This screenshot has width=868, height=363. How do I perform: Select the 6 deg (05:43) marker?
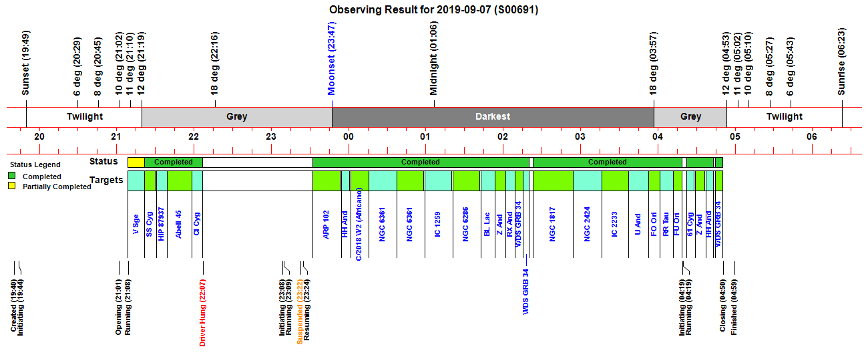790,67
